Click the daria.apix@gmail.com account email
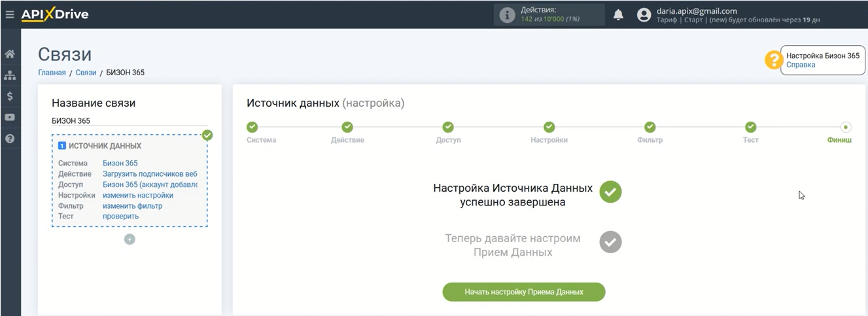 click(697, 10)
